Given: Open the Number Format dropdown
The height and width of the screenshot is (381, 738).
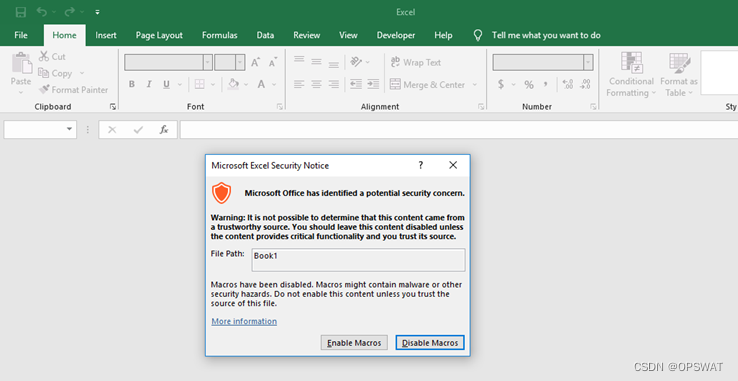Looking at the screenshot, I should [x=588, y=62].
